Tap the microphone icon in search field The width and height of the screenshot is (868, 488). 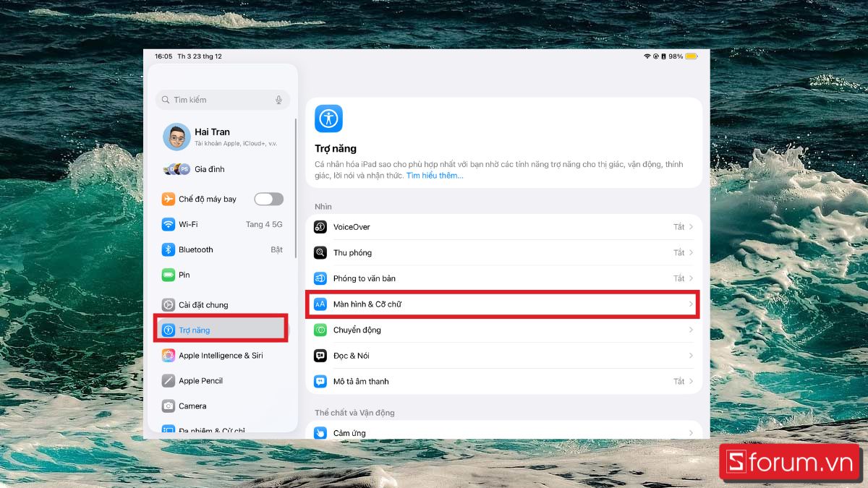278,100
